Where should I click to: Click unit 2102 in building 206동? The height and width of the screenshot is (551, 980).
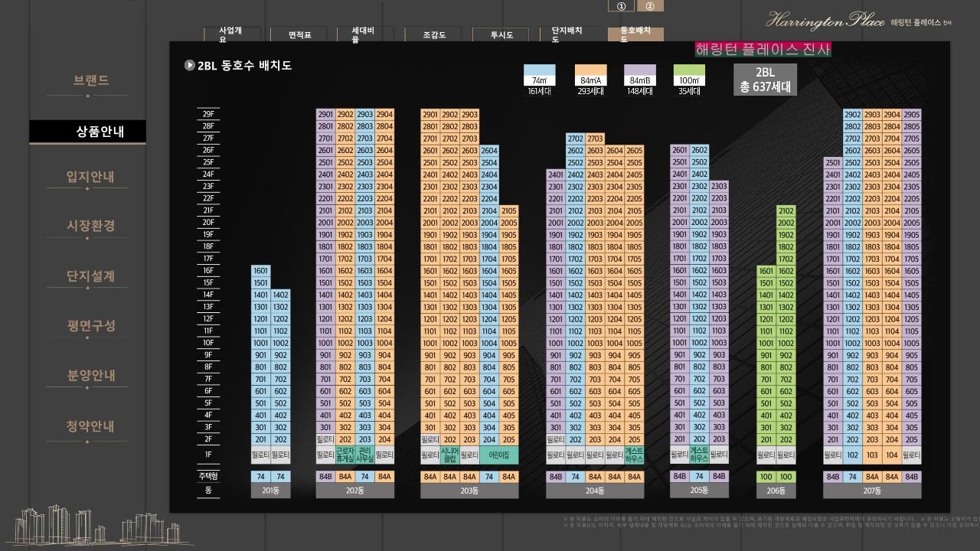(x=786, y=210)
